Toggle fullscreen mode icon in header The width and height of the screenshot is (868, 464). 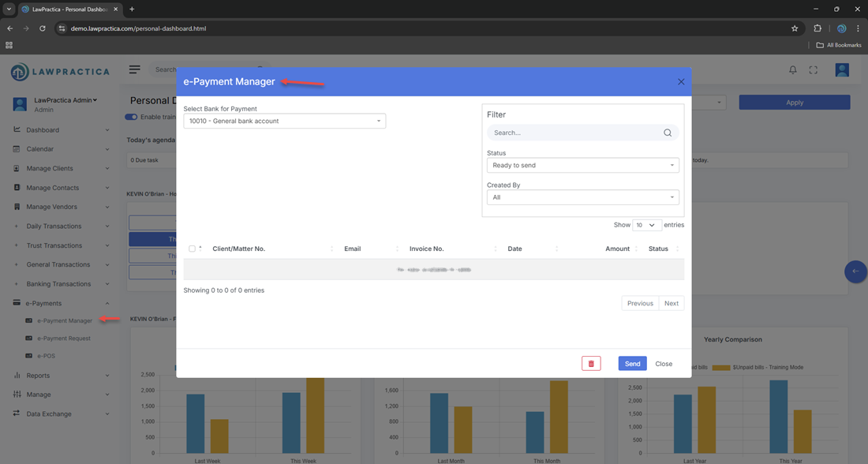pyautogui.click(x=814, y=70)
